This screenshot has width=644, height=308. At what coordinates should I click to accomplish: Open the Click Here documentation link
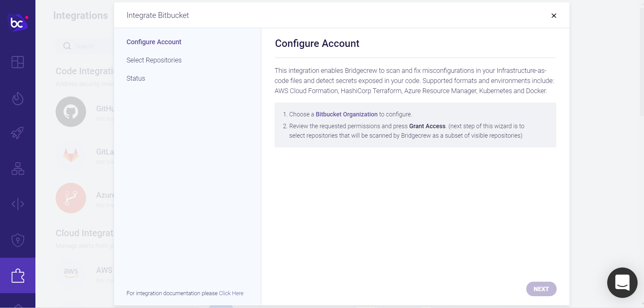click(231, 293)
